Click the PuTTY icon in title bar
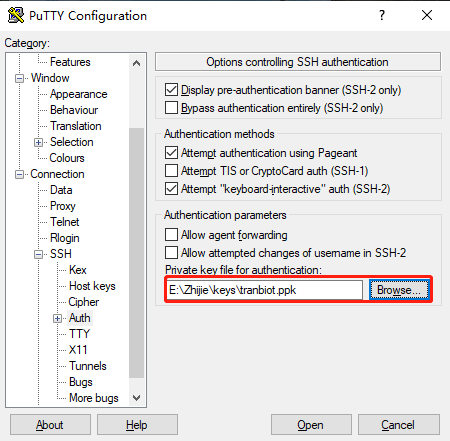Image resolution: width=450 pixels, height=441 pixels. pos(16,15)
